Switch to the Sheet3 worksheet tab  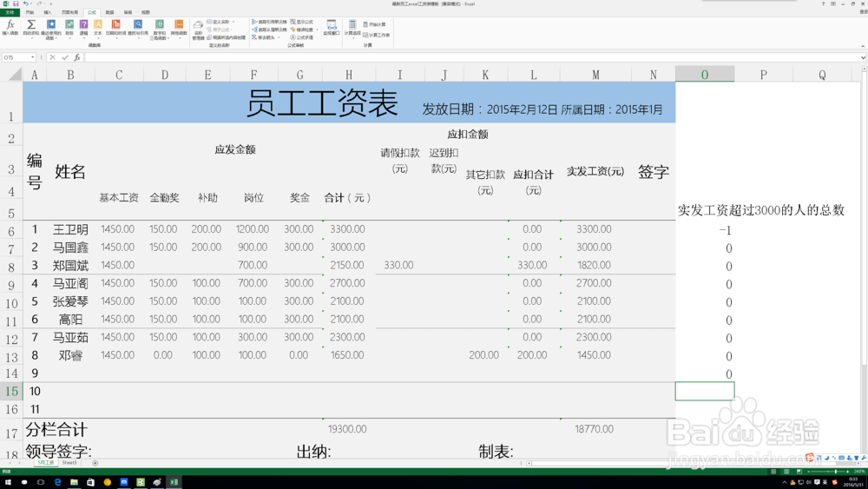tap(69, 462)
